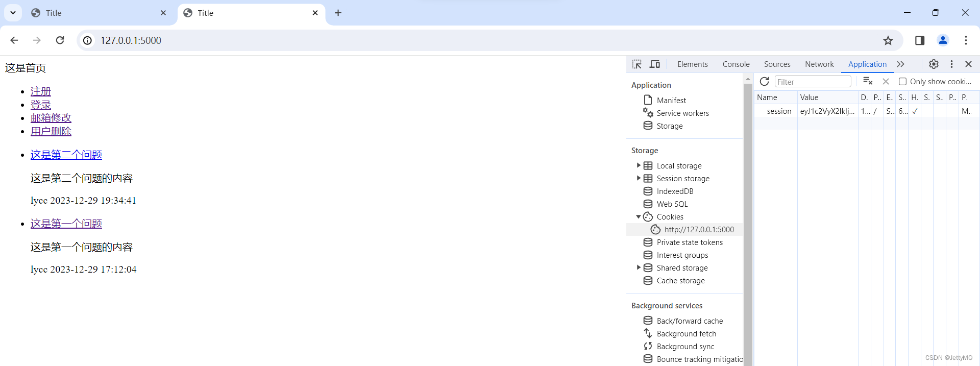Viewport: 980px width, 366px height.
Task: Open the 注册 link
Action: click(x=41, y=91)
